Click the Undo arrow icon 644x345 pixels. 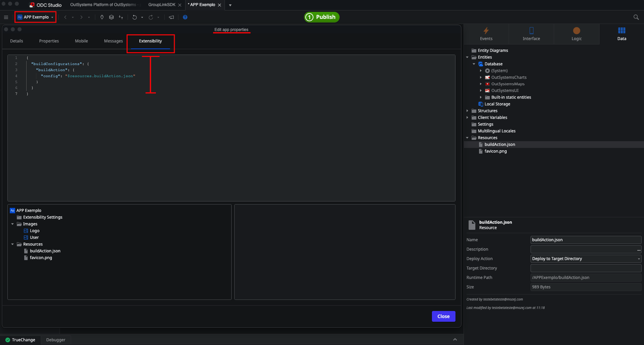pos(135,17)
